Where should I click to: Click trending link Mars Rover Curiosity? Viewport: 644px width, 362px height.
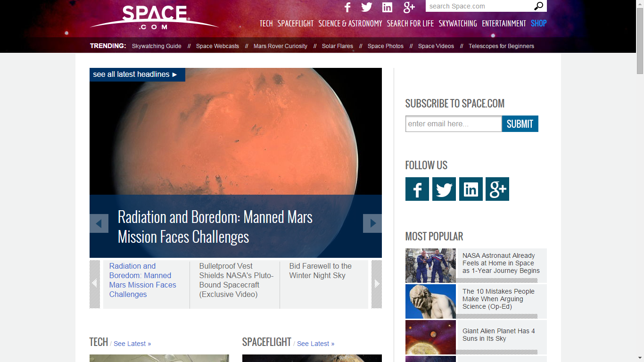(x=281, y=46)
